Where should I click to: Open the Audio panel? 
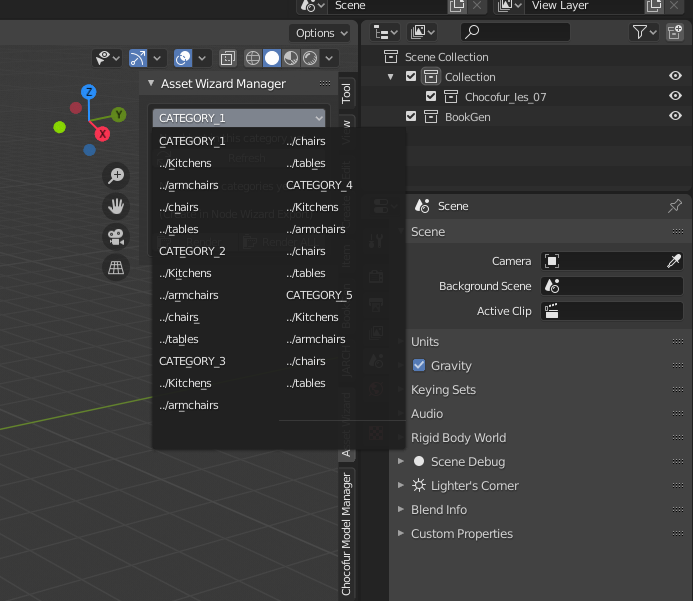[426, 414]
